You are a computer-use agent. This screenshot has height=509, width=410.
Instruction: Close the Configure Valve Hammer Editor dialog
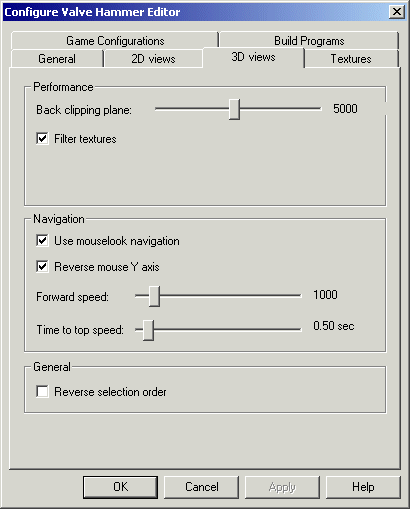[x=397, y=12]
